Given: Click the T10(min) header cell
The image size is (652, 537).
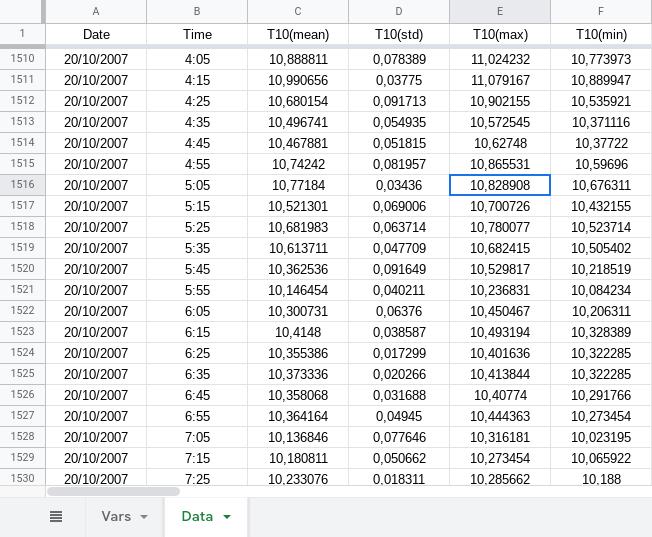Looking at the screenshot, I should [601, 34].
